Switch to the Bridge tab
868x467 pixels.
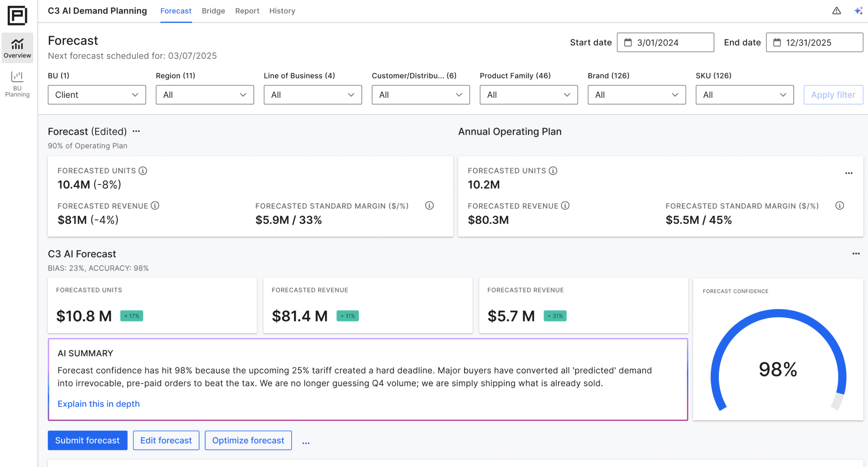pyautogui.click(x=213, y=11)
